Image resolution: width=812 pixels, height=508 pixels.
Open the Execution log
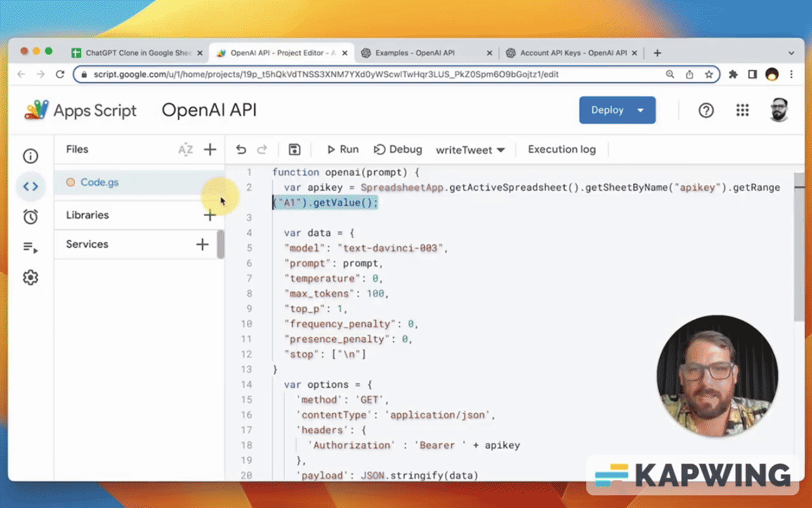(x=562, y=150)
